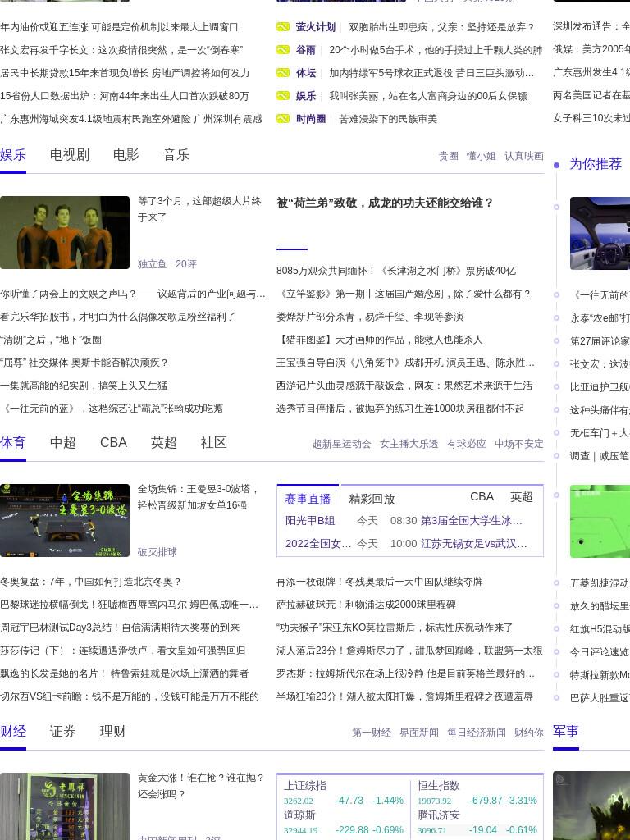This screenshot has width=630, height=840.
Task: Open the 娱乐 section heading
Action: point(13,155)
